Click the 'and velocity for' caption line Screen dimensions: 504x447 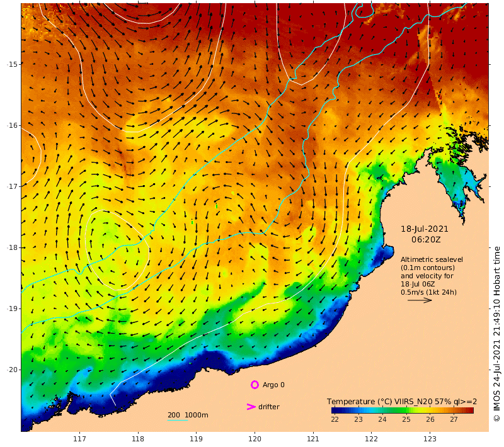(427, 276)
